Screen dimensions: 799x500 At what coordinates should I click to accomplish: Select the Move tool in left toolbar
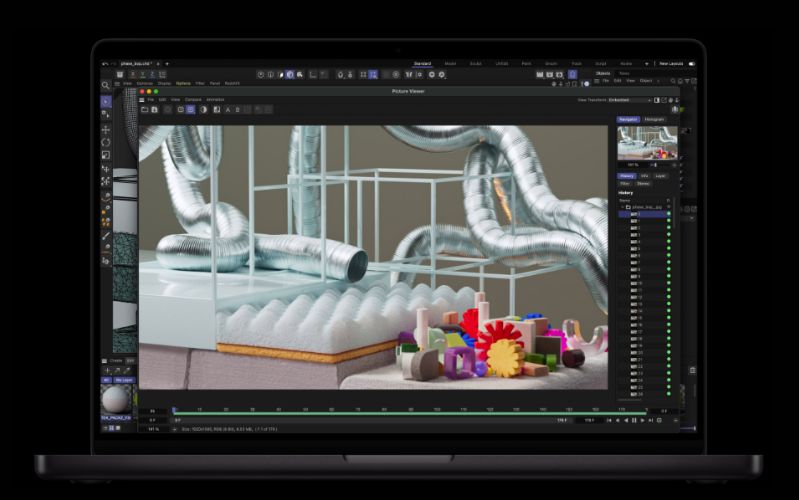(x=106, y=129)
